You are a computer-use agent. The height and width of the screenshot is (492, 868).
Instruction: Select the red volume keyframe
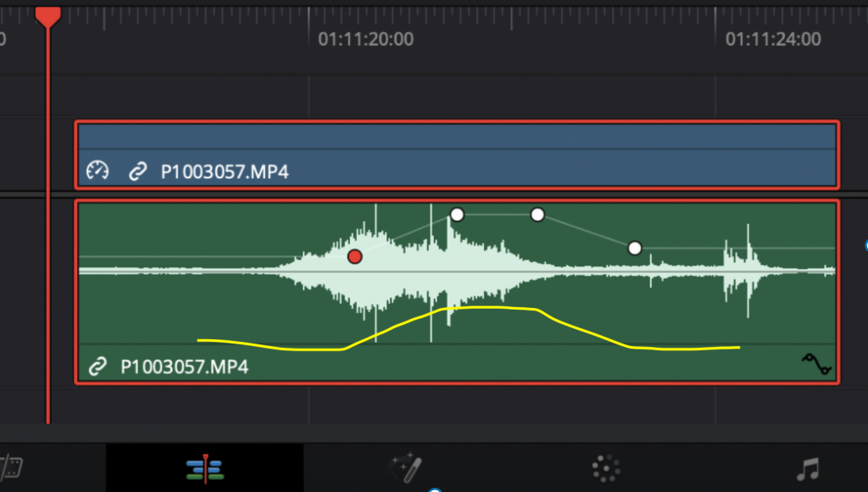tap(355, 256)
